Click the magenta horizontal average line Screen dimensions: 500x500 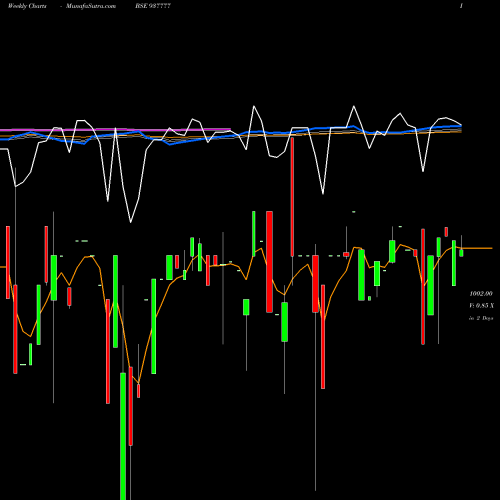pyautogui.click(x=115, y=129)
